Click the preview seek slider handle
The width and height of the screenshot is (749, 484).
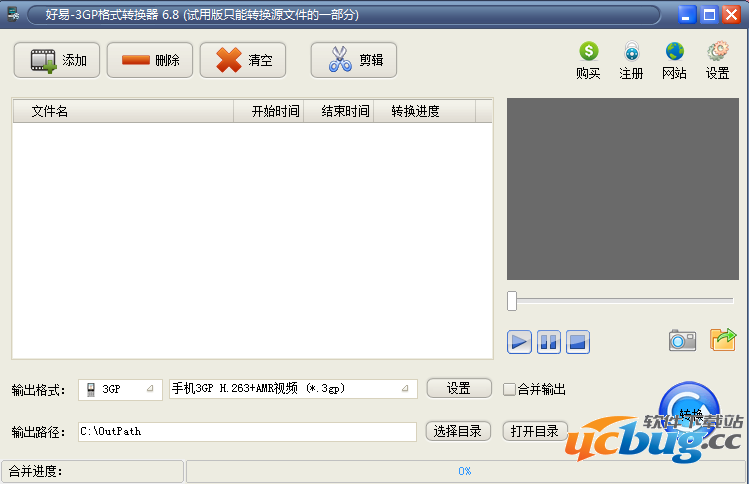click(x=512, y=301)
